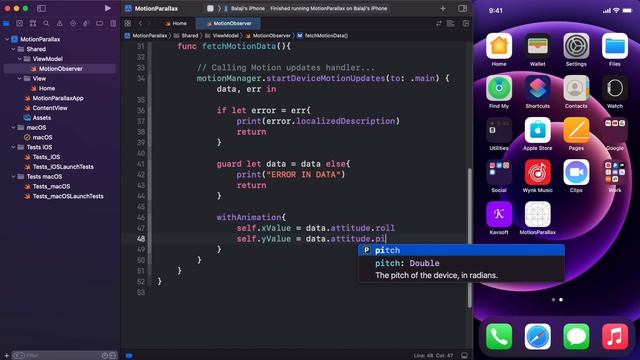Collapse the MotionParallax project root

point(7,39)
